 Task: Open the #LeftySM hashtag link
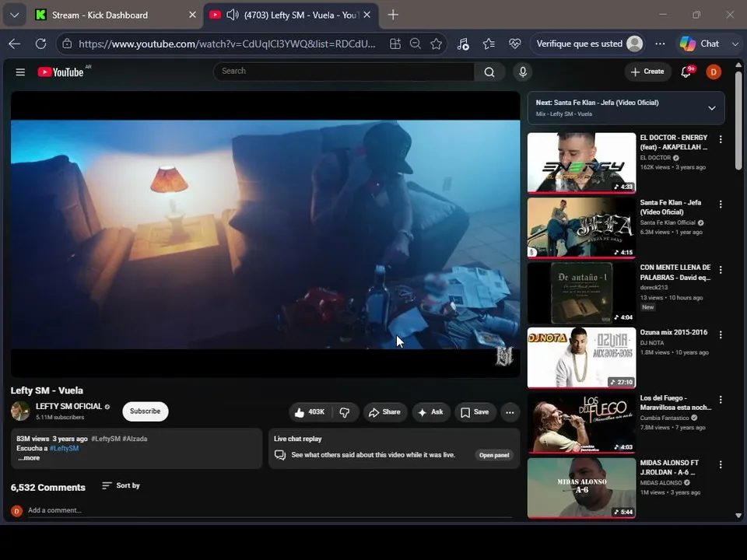point(64,448)
